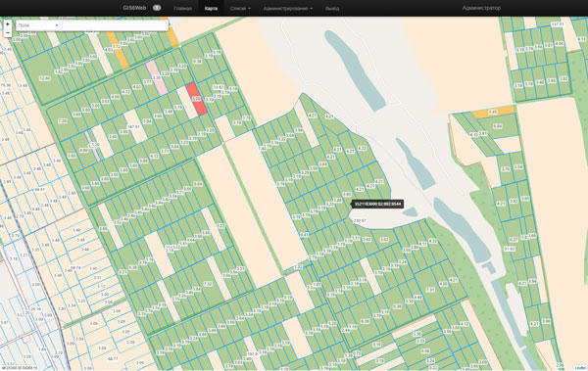Select the parcel labeled 4.22
The image size is (588, 371).
coord(362,149)
